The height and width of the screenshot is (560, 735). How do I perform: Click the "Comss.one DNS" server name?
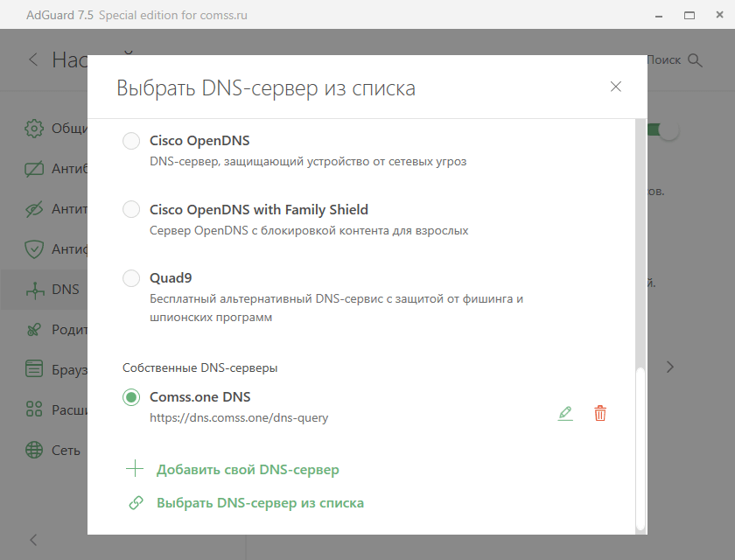click(200, 397)
